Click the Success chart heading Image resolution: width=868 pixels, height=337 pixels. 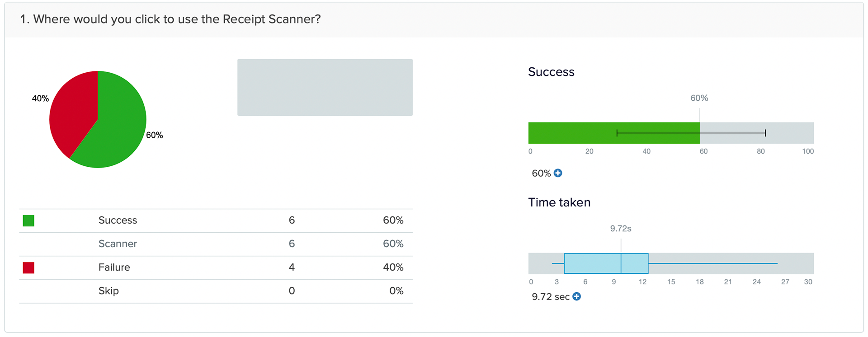[551, 72]
